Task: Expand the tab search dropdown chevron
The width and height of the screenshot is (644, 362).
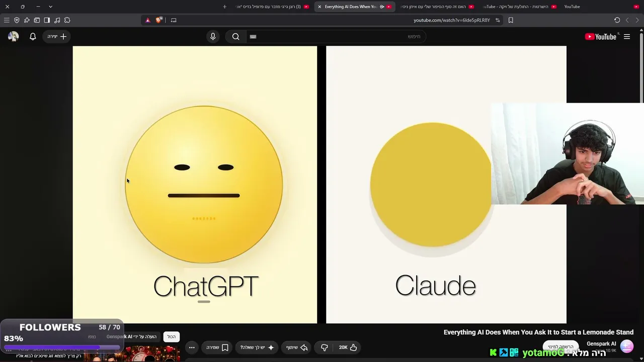Action: point(50,7)
